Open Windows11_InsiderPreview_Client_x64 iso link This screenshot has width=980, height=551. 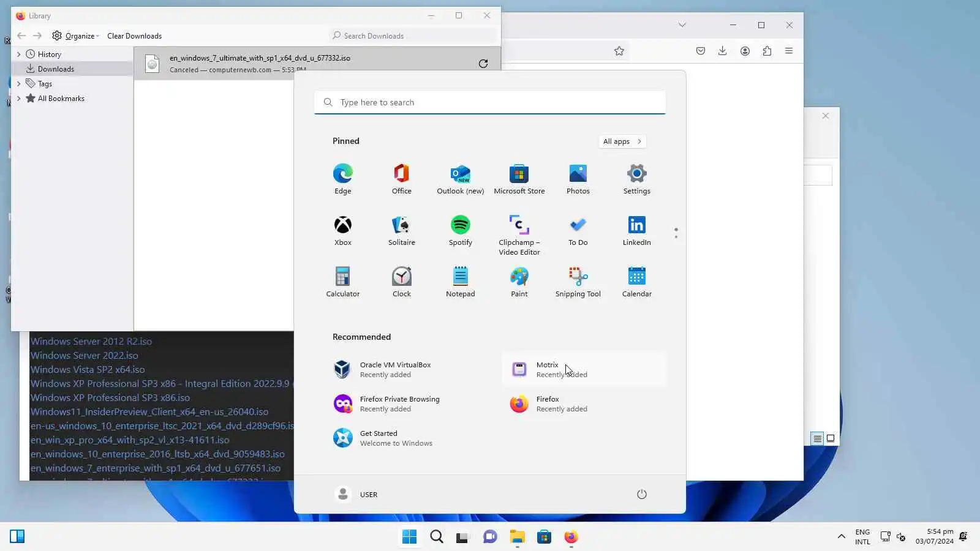(x=149, y=412)
